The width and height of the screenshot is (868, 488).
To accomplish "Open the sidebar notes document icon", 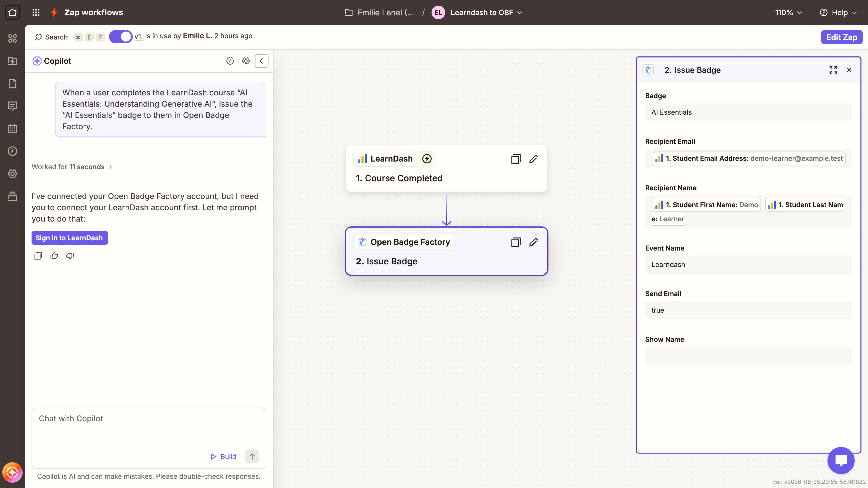I will pyautogui.click(x=13, y=84).
